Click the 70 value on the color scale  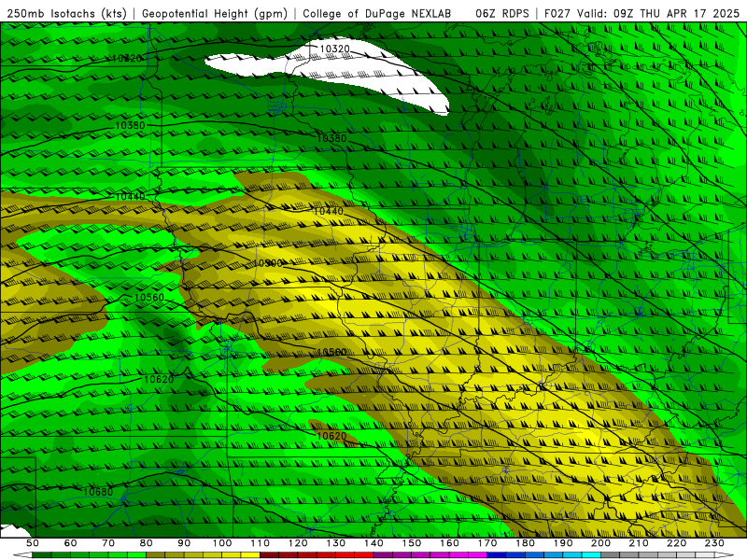[x=108, y=543]
